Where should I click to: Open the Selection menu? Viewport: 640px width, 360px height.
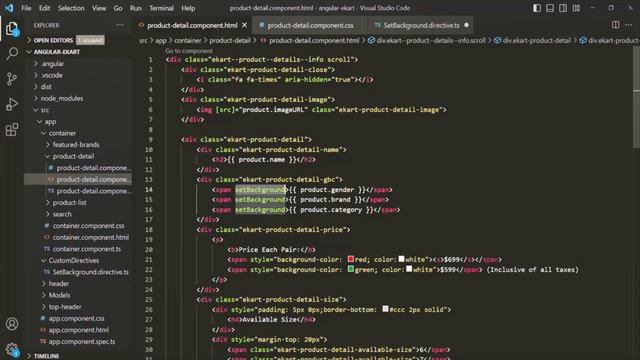(71, 8)
